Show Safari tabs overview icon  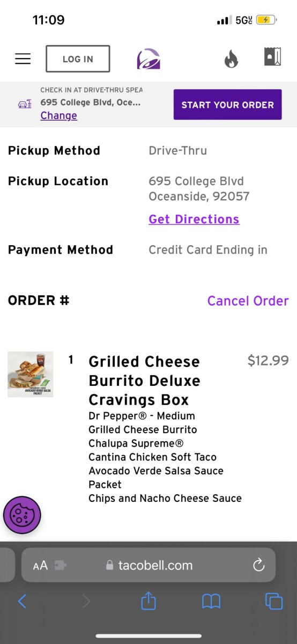[274, 601]
